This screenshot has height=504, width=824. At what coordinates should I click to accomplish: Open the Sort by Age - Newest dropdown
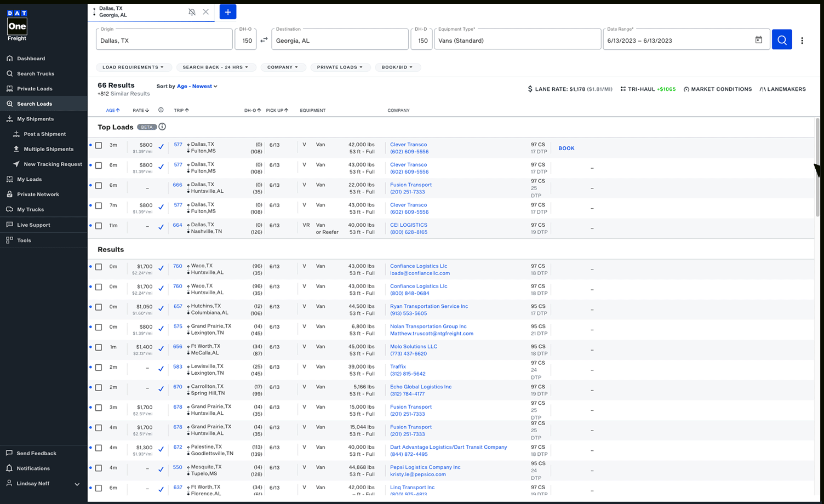click(x=204, y=87)
